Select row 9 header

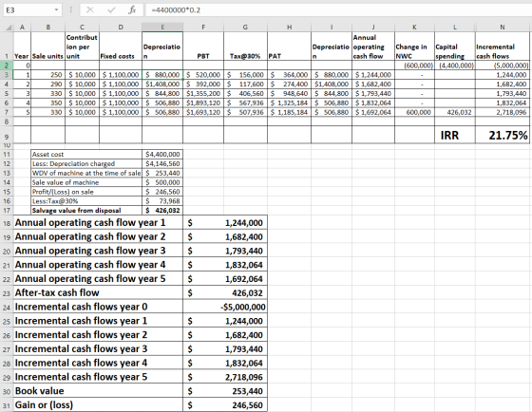click(7, 135)
